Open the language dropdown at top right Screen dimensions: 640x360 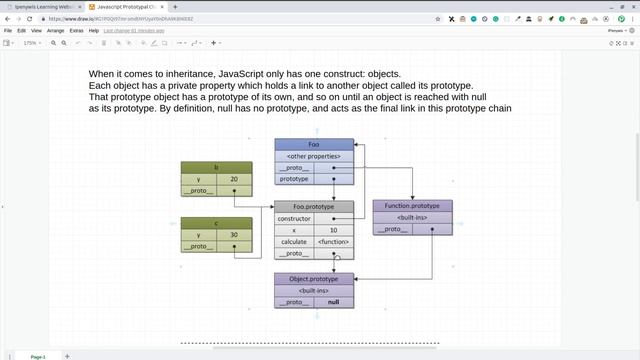[x=617, y=31]
